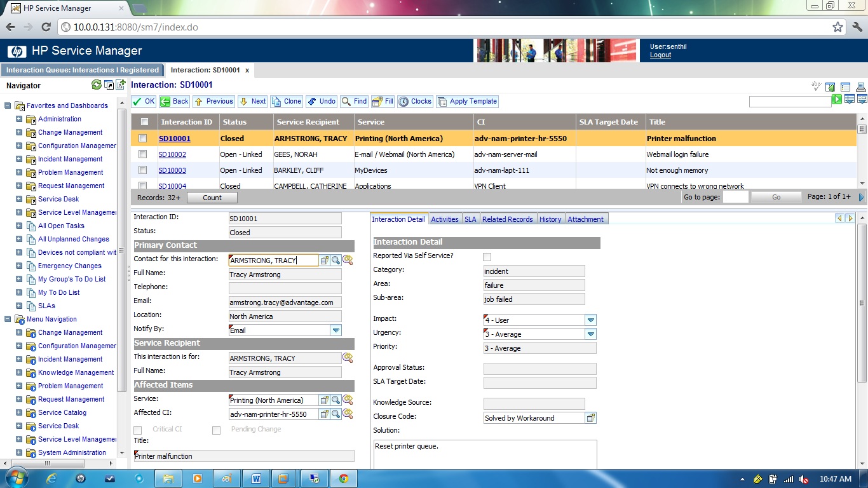Screen dimensions: 868x488
Task: Close the Interaction SD10001 tab
Action: pyautogui.click(x=247, y=70)
